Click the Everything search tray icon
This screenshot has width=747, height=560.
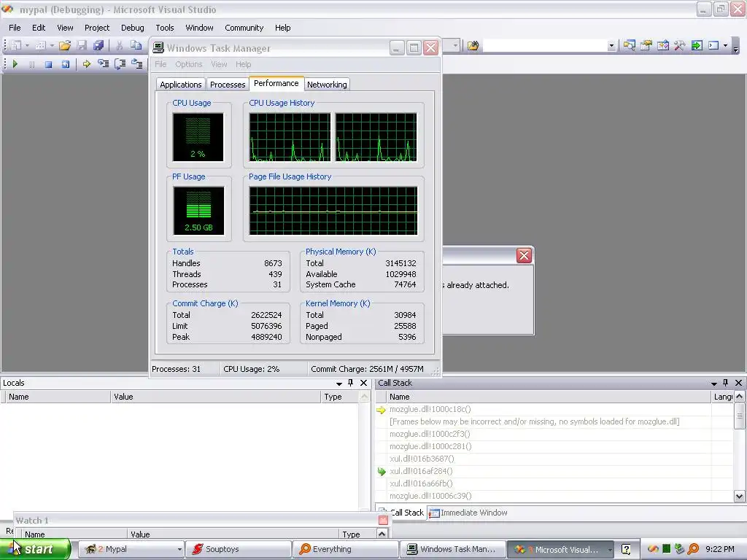[694, 549]
